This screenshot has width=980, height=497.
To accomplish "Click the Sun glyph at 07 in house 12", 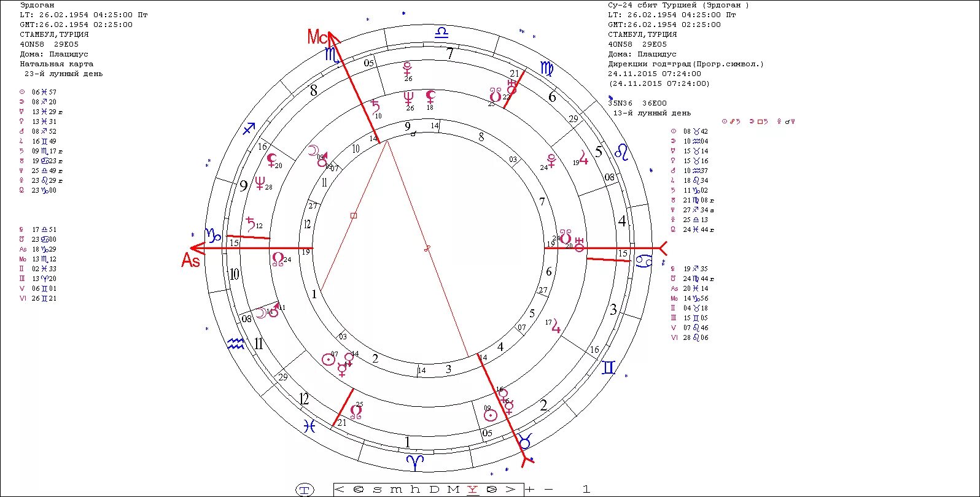I will pos(329,360).
